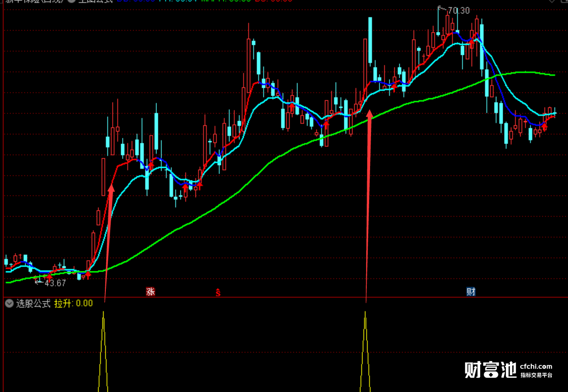This screenshot has height=392, width=568.
Task: Click the red S signal marker icon
Action: coord(218,292)
